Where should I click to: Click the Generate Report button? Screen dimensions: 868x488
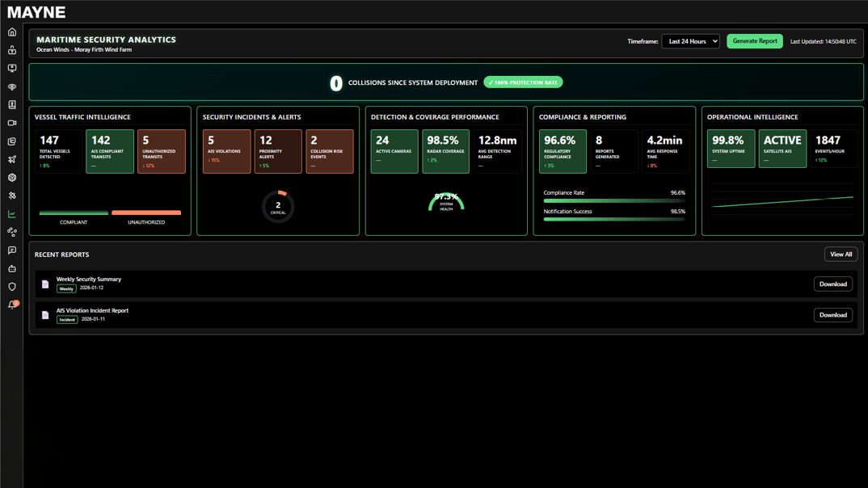pyautogui.click(x=754, y=40)
